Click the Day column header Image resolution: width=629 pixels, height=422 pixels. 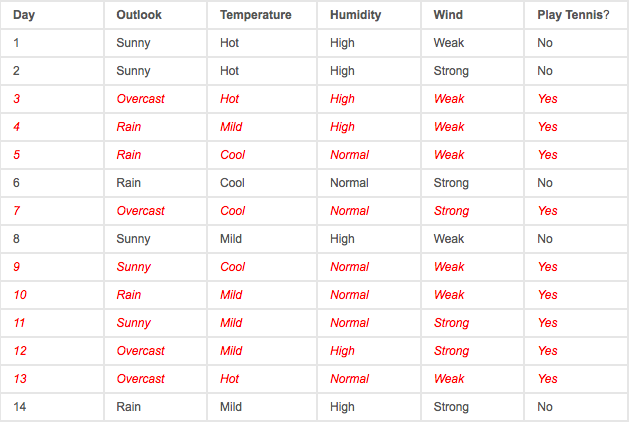point(52,15)
